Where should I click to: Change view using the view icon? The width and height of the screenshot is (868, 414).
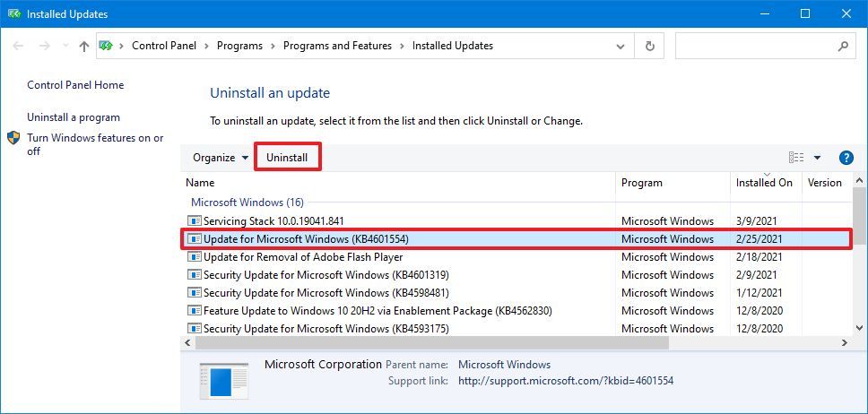pos(796,158)
